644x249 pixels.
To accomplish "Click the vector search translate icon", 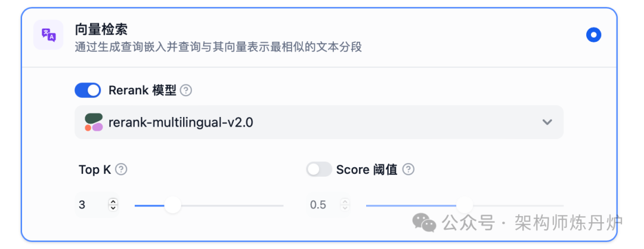I will 48,35.
